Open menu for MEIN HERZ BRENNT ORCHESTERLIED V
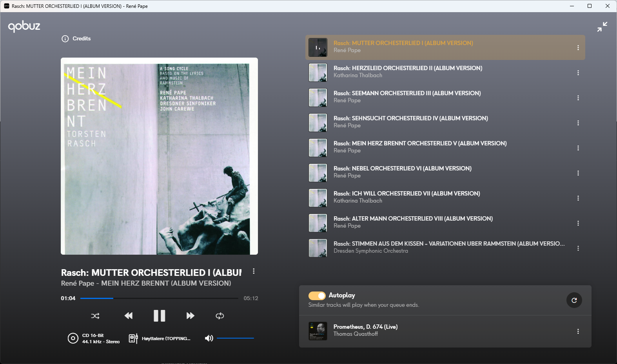The height and width of the screenshot is (364, 617). 578,148
